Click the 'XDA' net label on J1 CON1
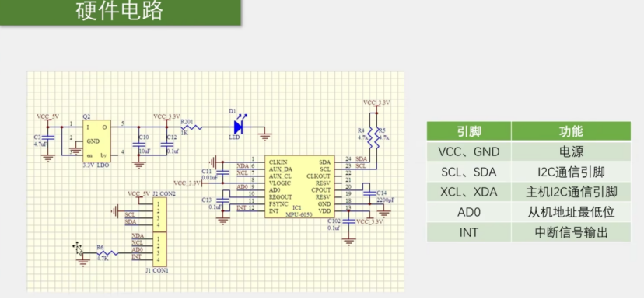 138,236
